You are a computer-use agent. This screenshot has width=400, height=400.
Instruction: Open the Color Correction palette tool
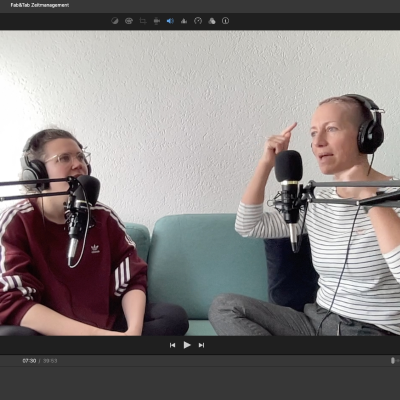[x=129, y=21]
